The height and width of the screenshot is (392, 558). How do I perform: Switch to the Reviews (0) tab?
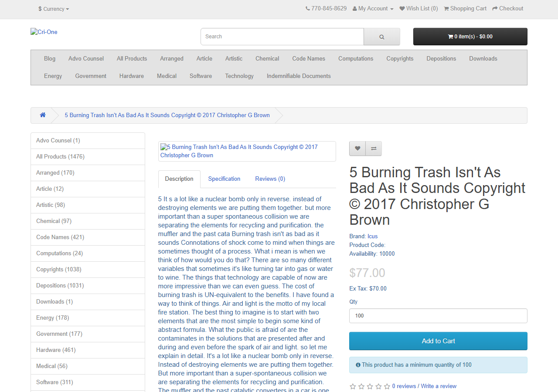(270, 179)
